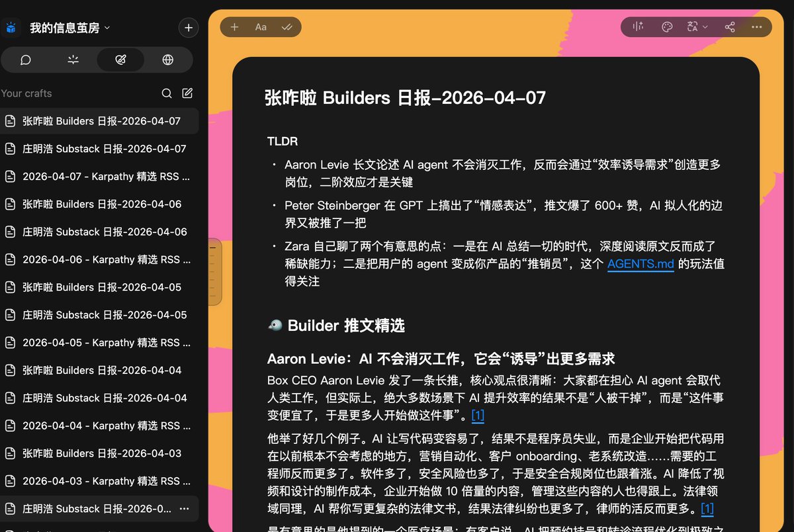Open the palette theme picker

coord(667,27)
